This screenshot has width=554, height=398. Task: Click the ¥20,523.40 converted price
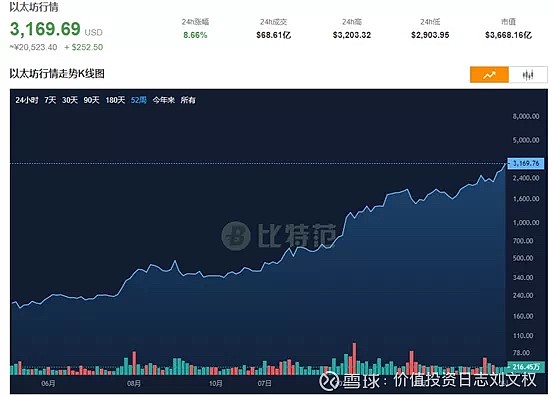tap(34, 47)
